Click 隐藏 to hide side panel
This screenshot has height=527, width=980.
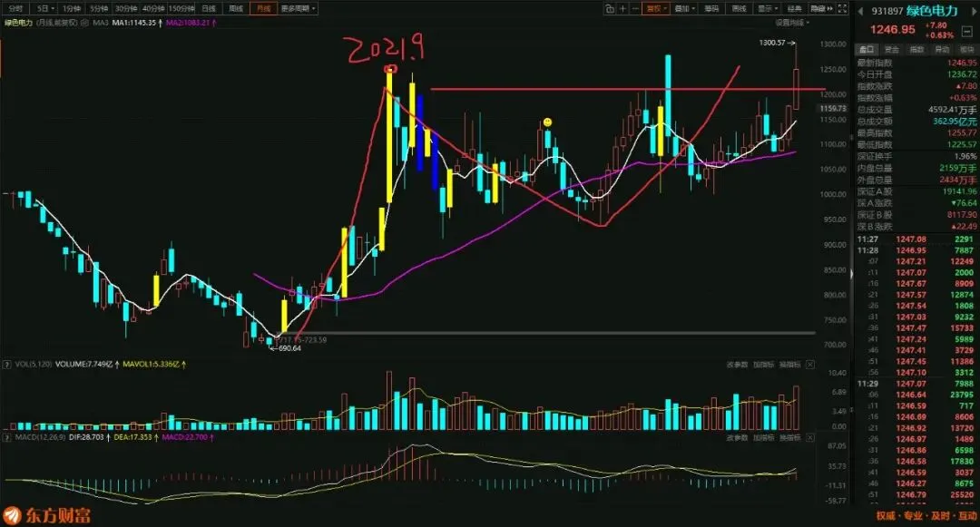(x=821, y=9)
